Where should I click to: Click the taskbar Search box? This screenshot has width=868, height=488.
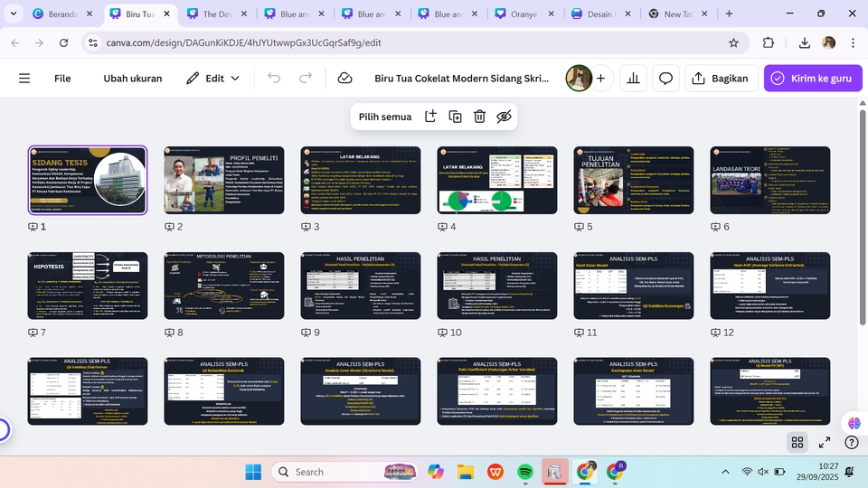(344, 472)
